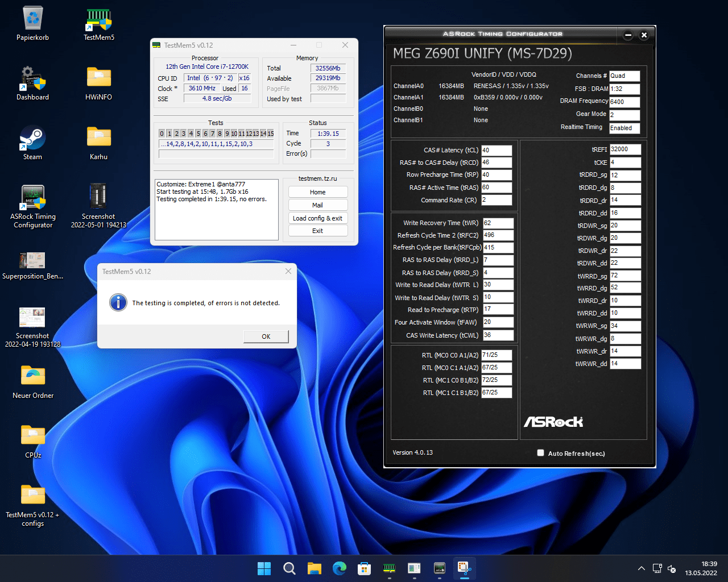The image size is (728, 582).
Task: Click Channels # field showing Quad
Action: pyautogui.click(x=624, y=76)
